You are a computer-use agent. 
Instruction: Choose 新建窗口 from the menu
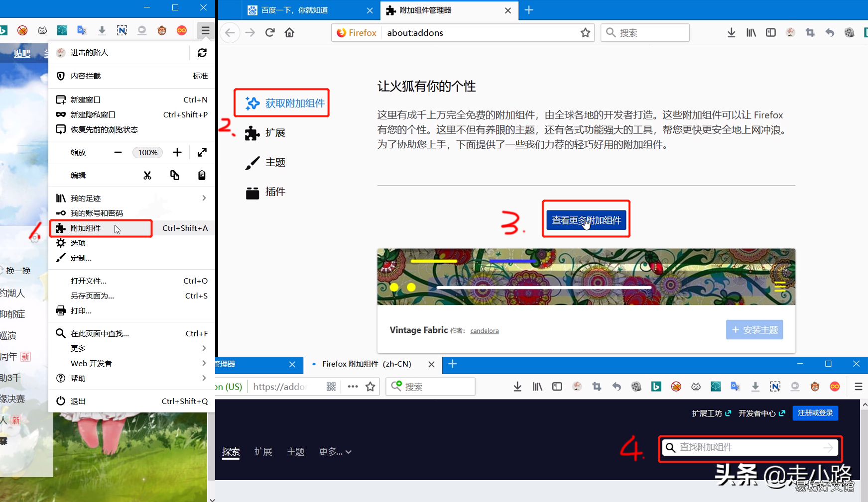pyautogui.click(x=132, y=100)
